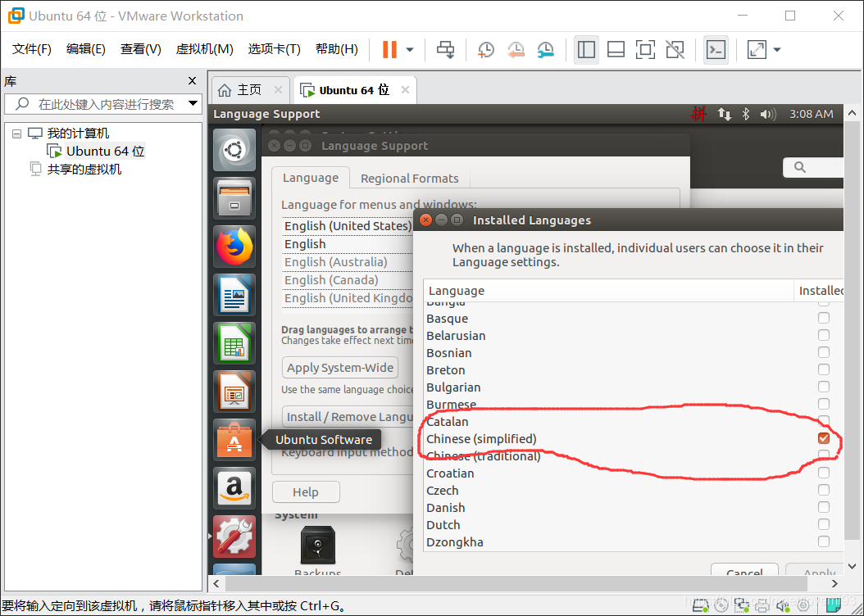The height and width of the screenshot is (616, 864).
Task: Open the 选项卡(T) menu
Action: (274, 49)
